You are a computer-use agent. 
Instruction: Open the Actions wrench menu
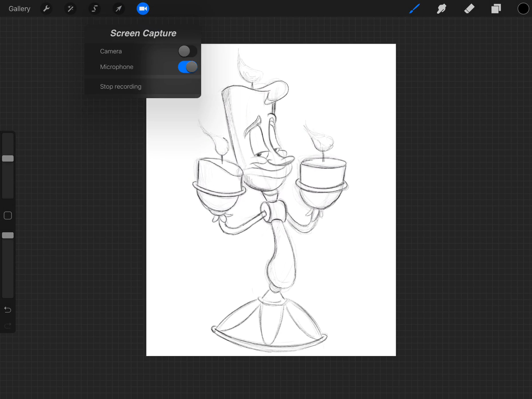(46, 9)
